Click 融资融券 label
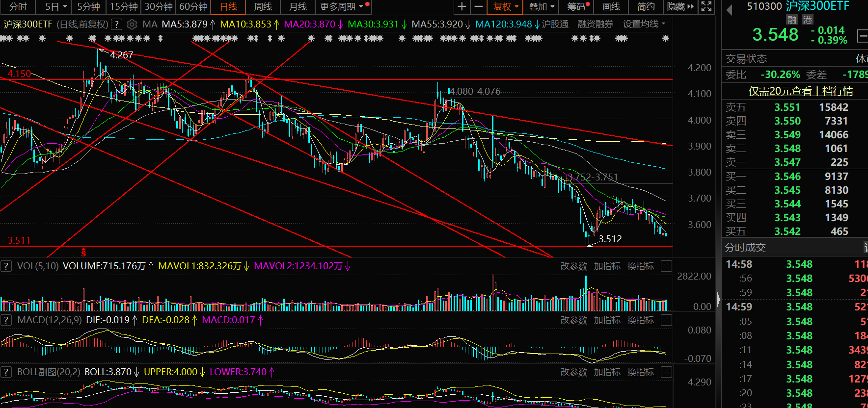Image resolution: width=868 pixels, height=408 pixels. tap(596, 24)
